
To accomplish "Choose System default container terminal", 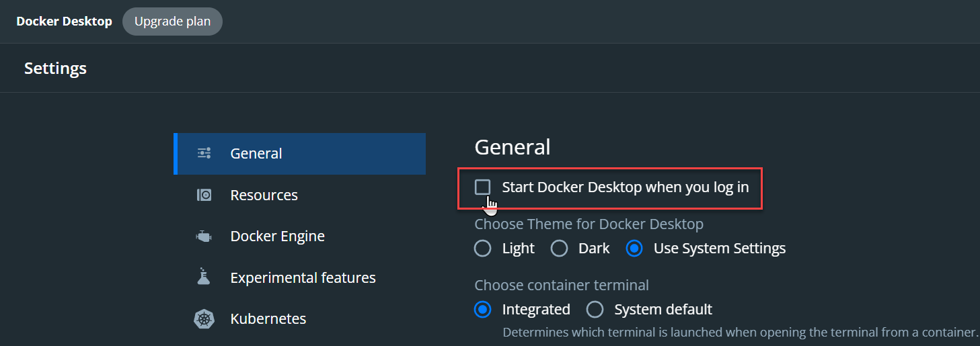I will [x=595, y=310].
